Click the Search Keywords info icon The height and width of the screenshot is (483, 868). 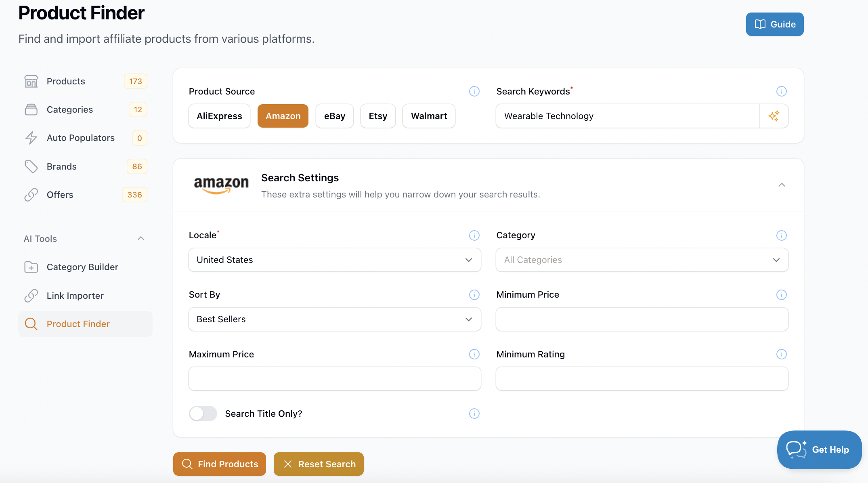781,91
